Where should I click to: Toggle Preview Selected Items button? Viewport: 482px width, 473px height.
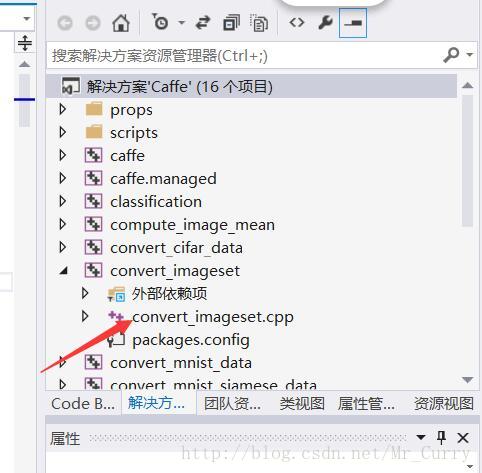[x=353, y=23]
